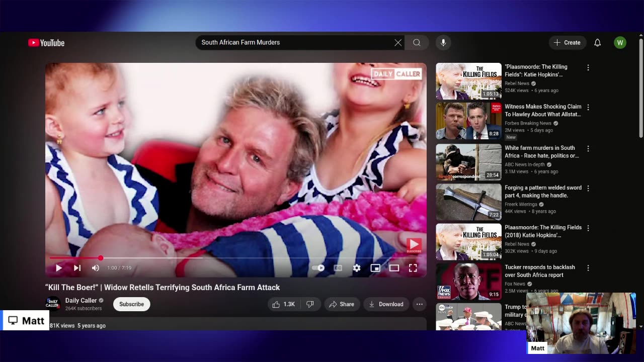Open options menu for Forging sword video
Image resolution: width=644 pixels, height=362 pixels.
tap(588, 188)
